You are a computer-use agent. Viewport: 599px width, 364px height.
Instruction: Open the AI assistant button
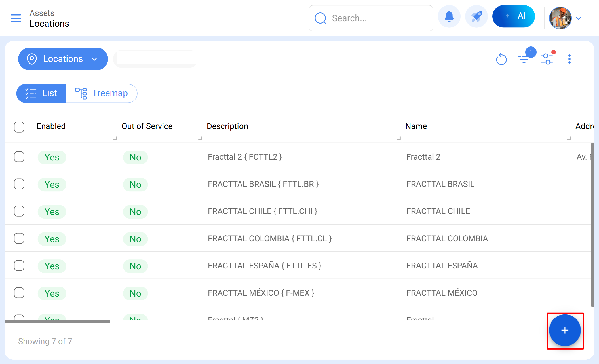(514, 16)
